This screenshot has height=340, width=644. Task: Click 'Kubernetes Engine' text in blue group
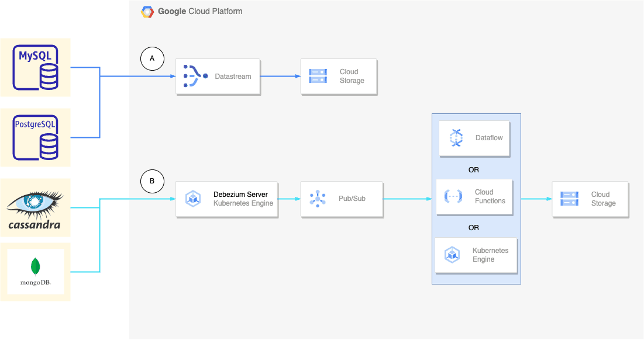point(490,255)
